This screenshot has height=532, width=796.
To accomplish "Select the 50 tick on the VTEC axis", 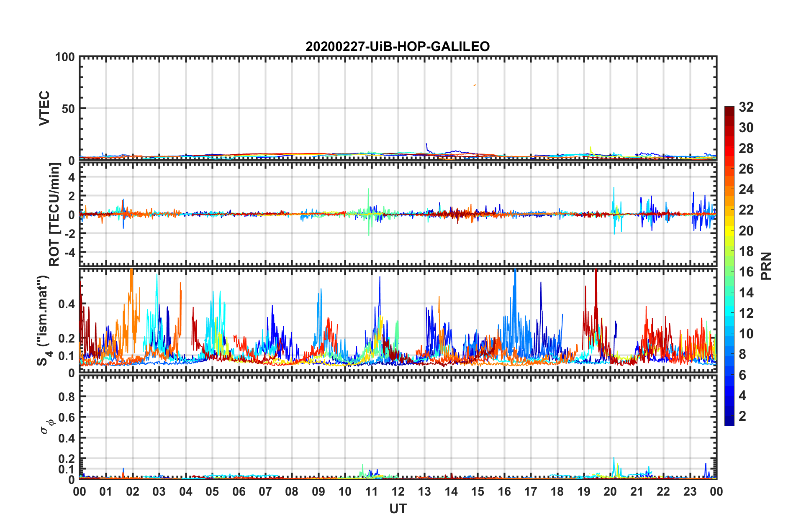I will 68,109.
